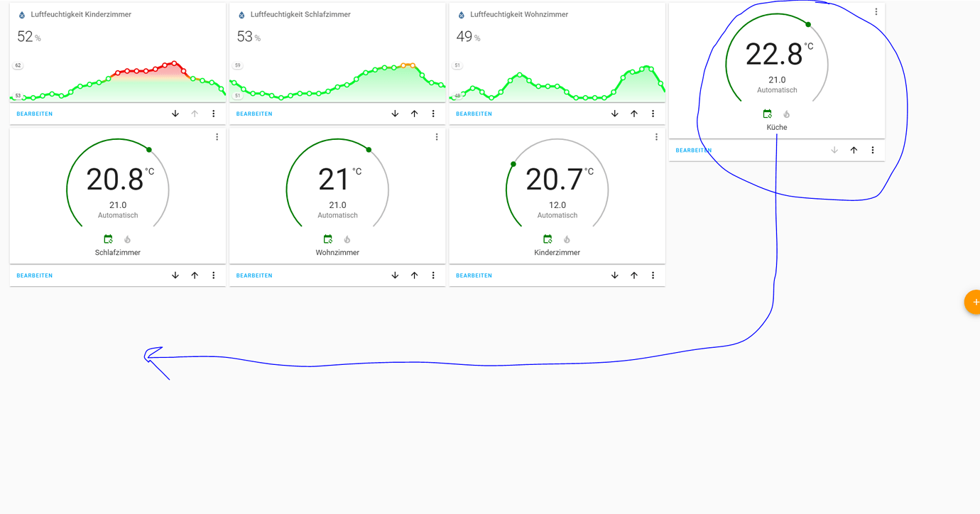
Task: Click the schedule icon under the Wohnzimmer thermostat
Action: coord(327,239)
